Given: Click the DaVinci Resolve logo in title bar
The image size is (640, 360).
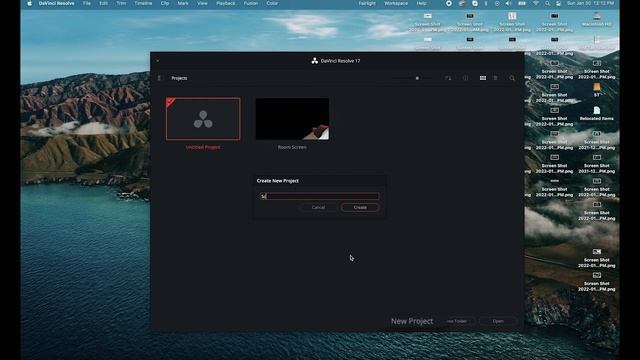Looking at the screenshot, I should click(x=315, y=61).
